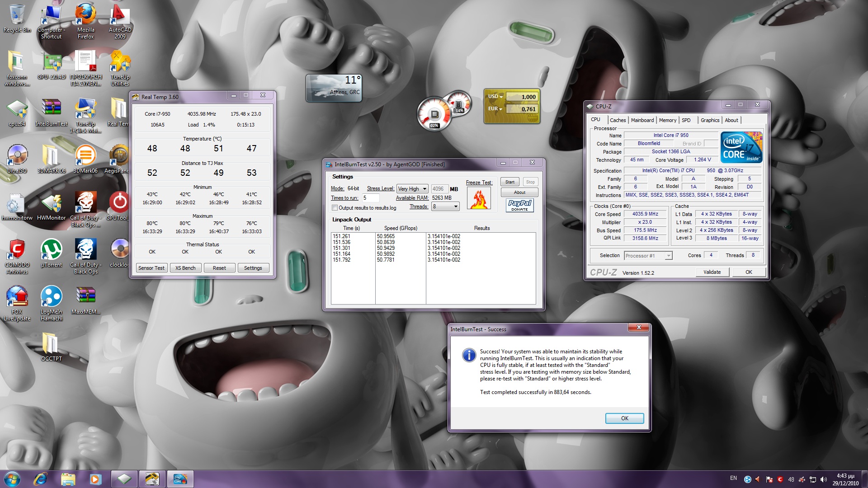Click the Times to run input field
Viewport: 868px width, 488px height.
(370, 198)
